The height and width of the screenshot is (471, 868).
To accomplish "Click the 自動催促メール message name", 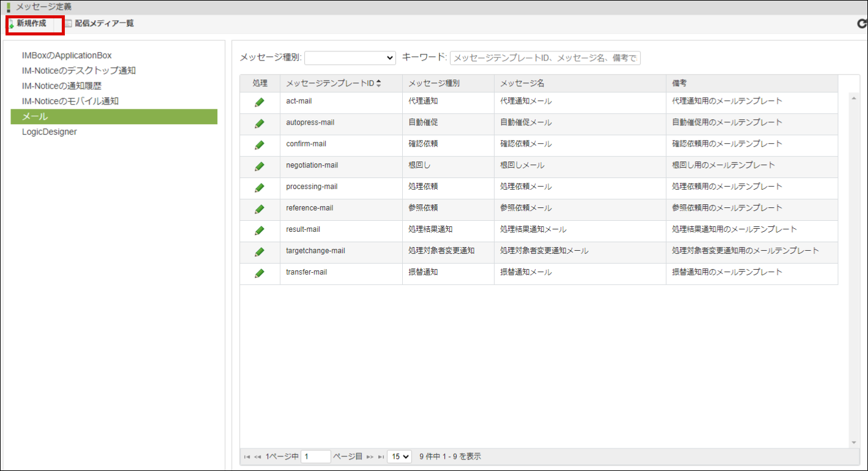I will pyautogui.click(x=526, y=122).
